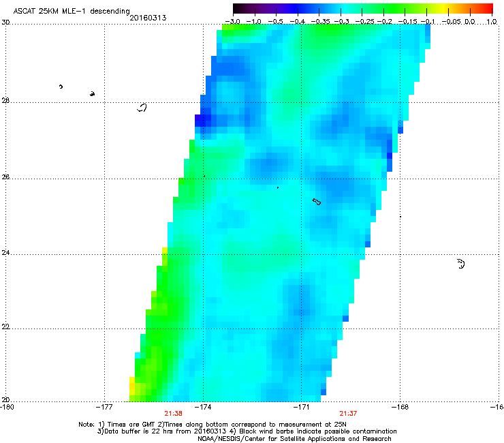
Task: Click the latitude label "26"
Action: coord(5,177)
